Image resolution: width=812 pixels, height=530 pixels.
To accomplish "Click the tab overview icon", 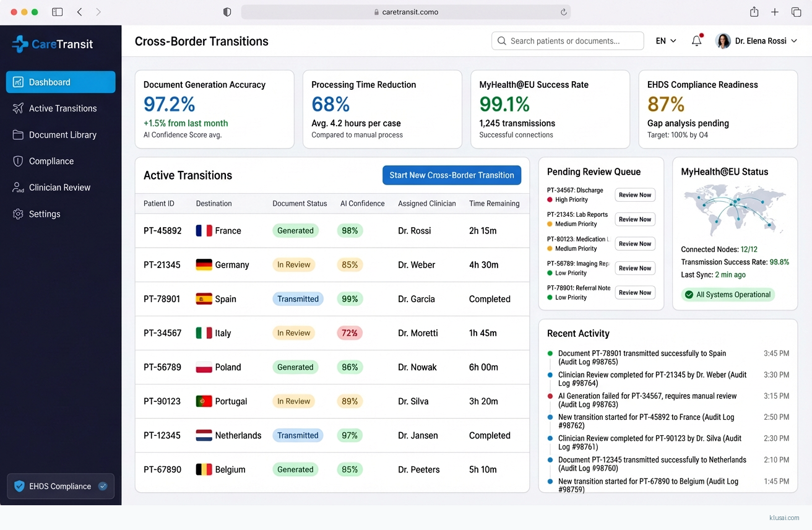I will [796, 12].
